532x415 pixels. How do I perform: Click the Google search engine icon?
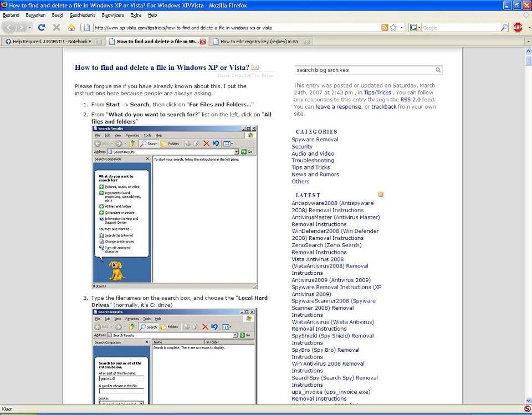(x=413, y=28)
